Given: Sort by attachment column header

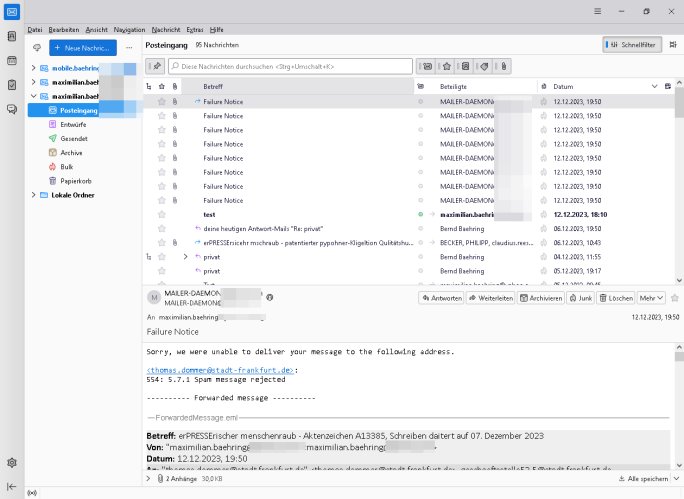Looking at the screenshot, I should point(175,86).
